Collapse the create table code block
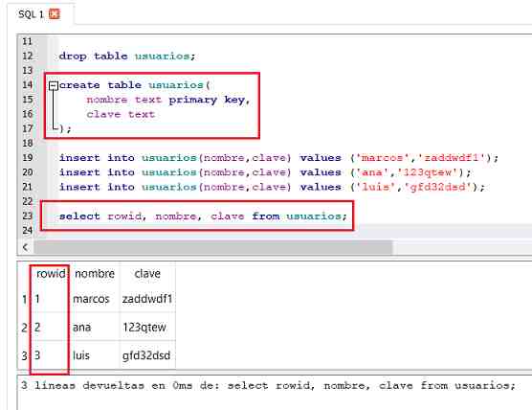Viewport: 532px width, 410px height. click(53, 85)
